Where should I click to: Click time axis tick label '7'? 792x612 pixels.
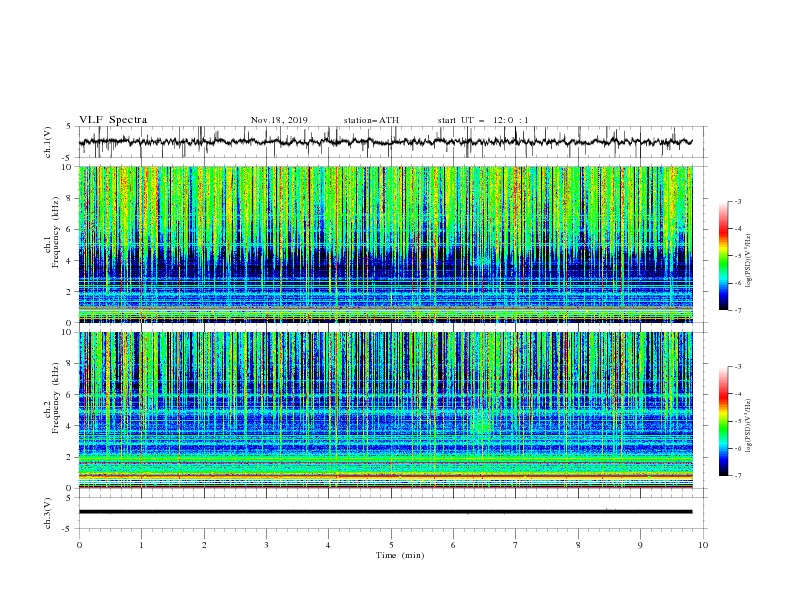(516, 545)
